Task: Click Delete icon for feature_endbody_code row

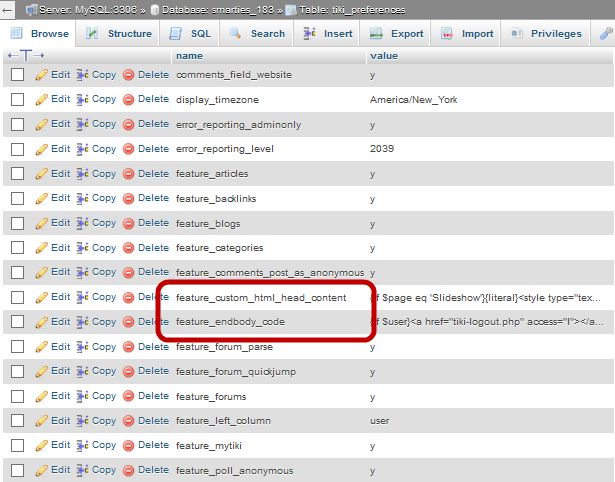Action: [x=128, y=322]
